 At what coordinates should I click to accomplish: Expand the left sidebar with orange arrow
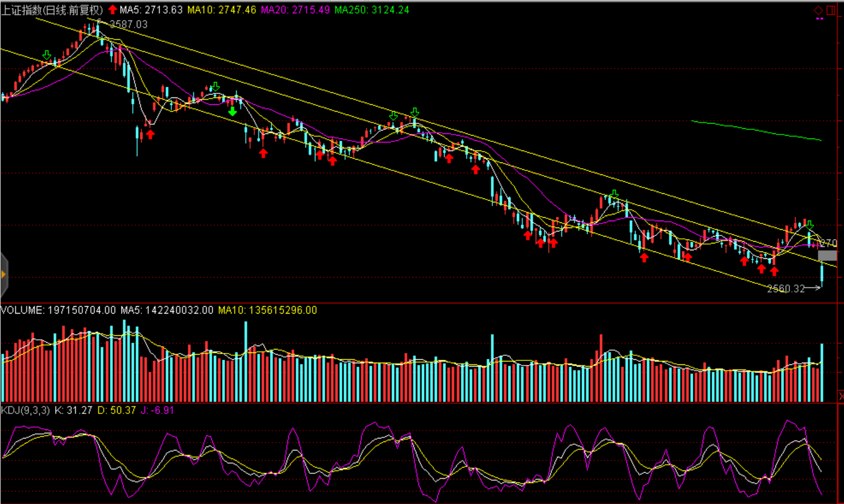click(x=3, y=275)
